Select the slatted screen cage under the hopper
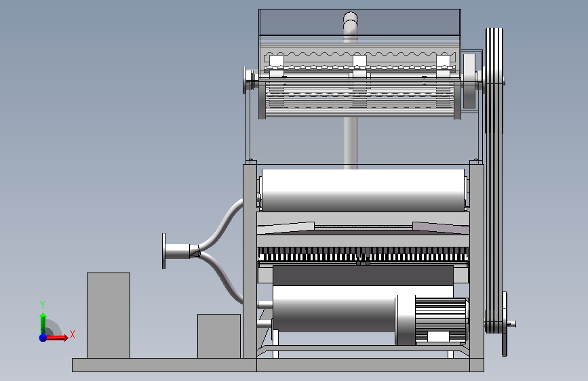Viewport: 588px width, 381px height. coord(359,98)
